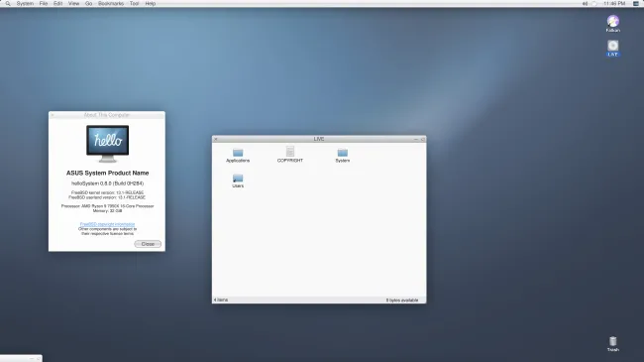This screenshot has width=644, height=362.
Task: Open the Bookmarks menu
Action: coord(111,3)
